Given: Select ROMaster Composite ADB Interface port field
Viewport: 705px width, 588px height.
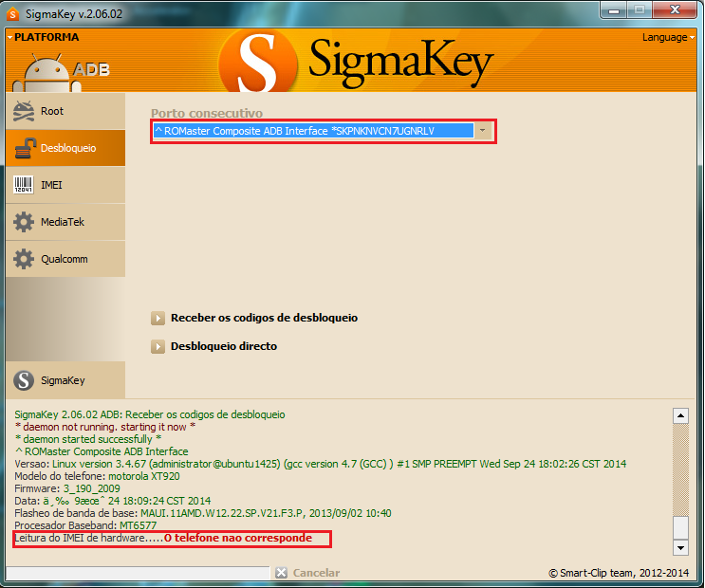Looking at the screenshot, I should [313, 131].
